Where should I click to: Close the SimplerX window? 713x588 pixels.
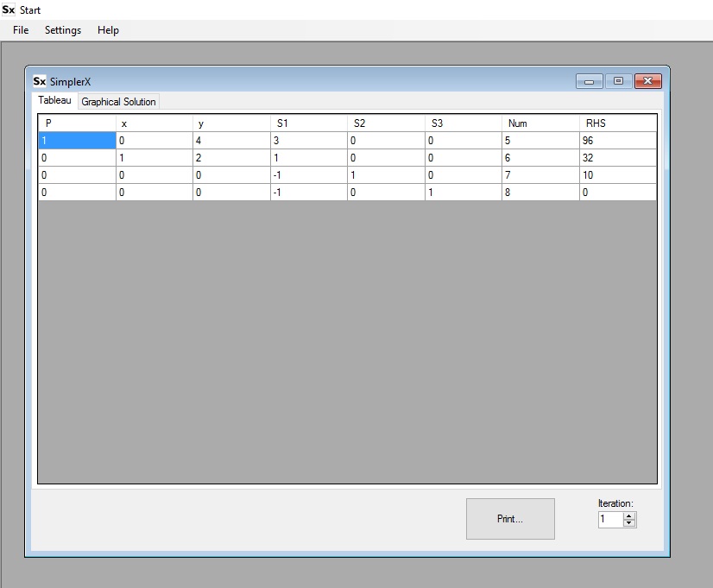coord(648,81)
